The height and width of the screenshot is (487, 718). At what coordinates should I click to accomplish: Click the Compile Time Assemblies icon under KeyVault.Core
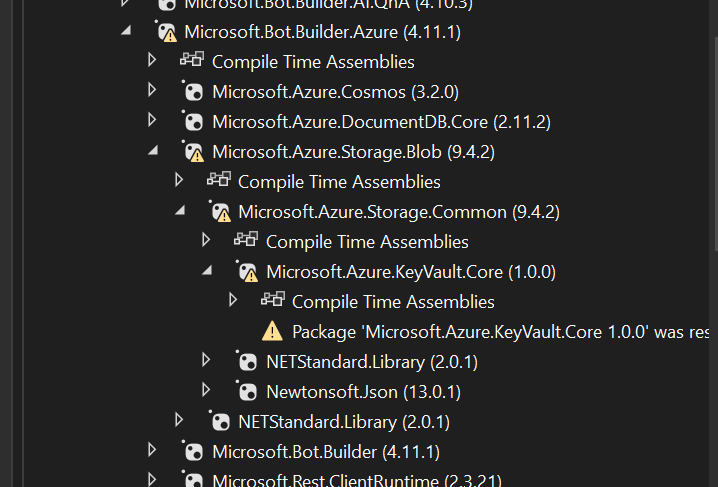272,301
